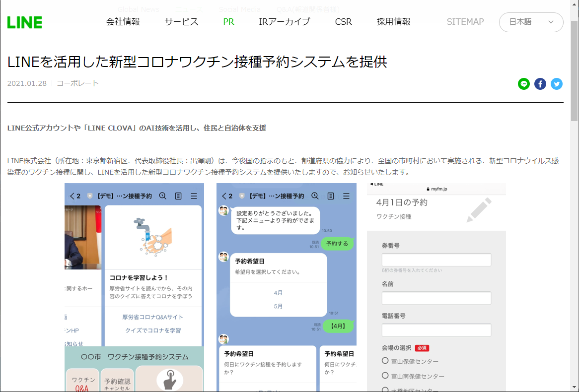Go to the PR section in the navigation
The height and width of the screenshot is (392, 579).
click(x=228, y=22)
